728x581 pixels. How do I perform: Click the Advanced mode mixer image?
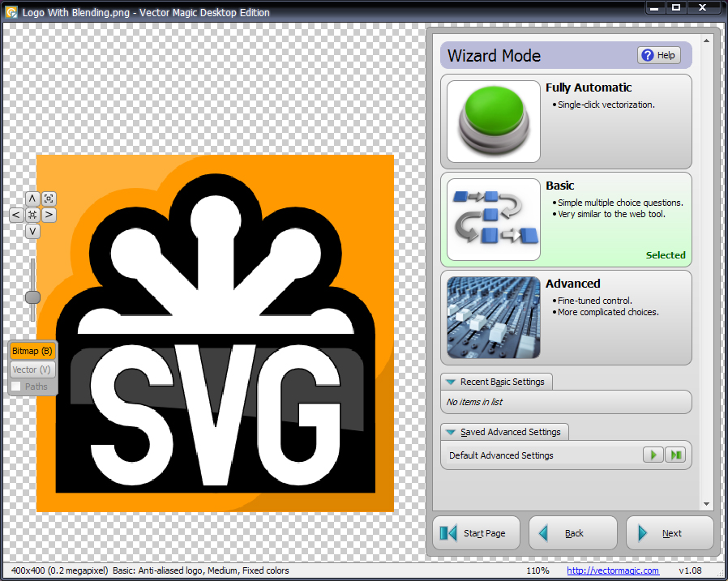[494, 318]
